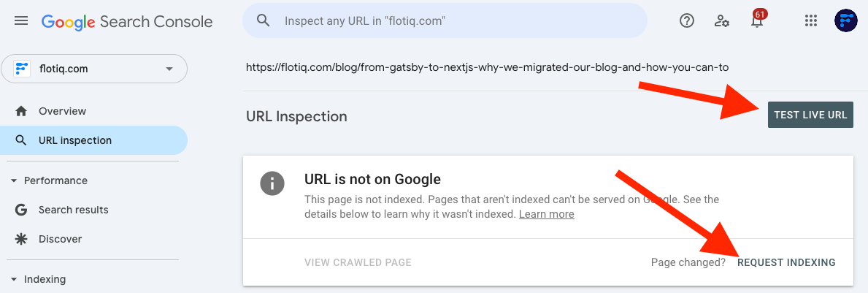The image size is (868, 293).
Task: Open the account profile avatar
Action: tap(845, 21)
